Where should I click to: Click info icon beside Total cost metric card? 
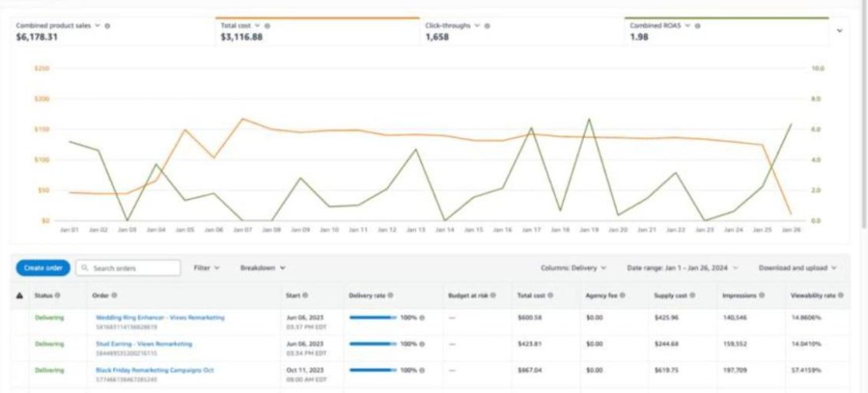(x=268, y=26)
